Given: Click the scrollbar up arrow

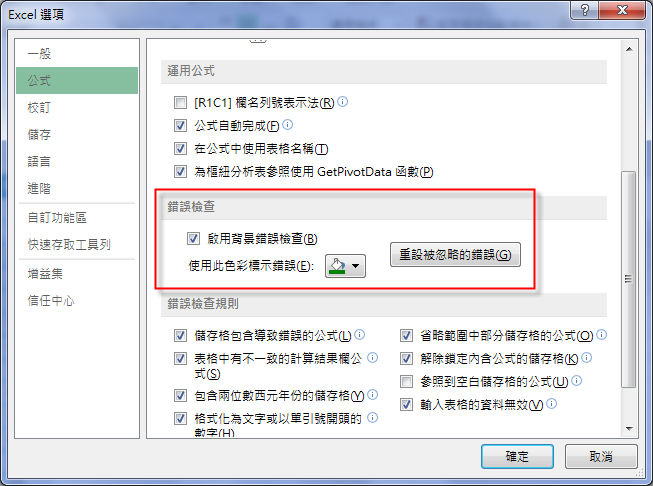Looking at the screenshot, I should click(629, 50).
